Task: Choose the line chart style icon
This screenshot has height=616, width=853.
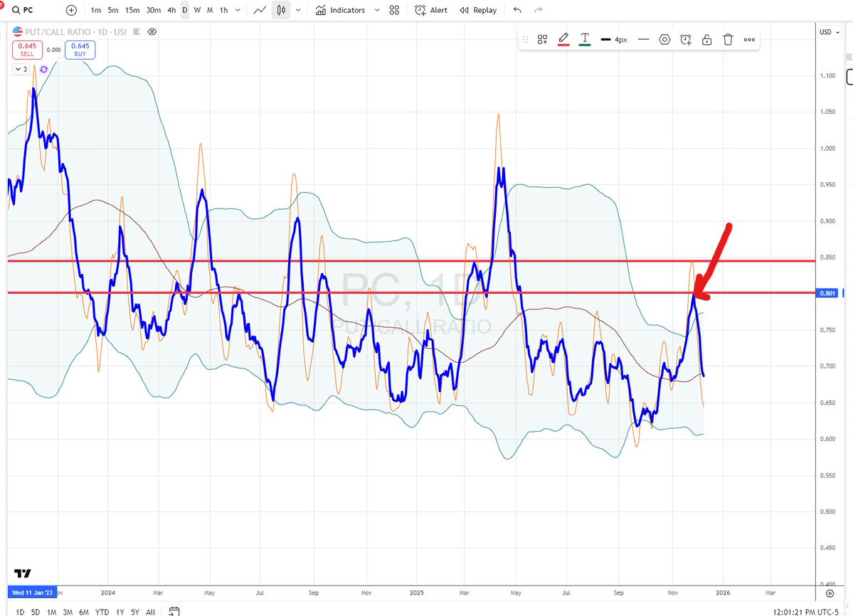Action: click(x=260, y=11)
